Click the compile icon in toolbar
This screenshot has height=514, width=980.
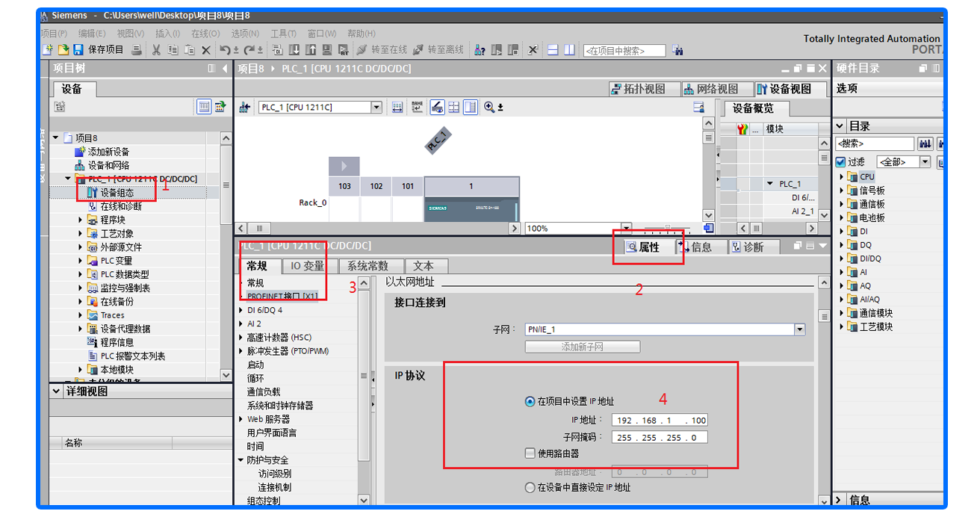[x=277, y=50]
